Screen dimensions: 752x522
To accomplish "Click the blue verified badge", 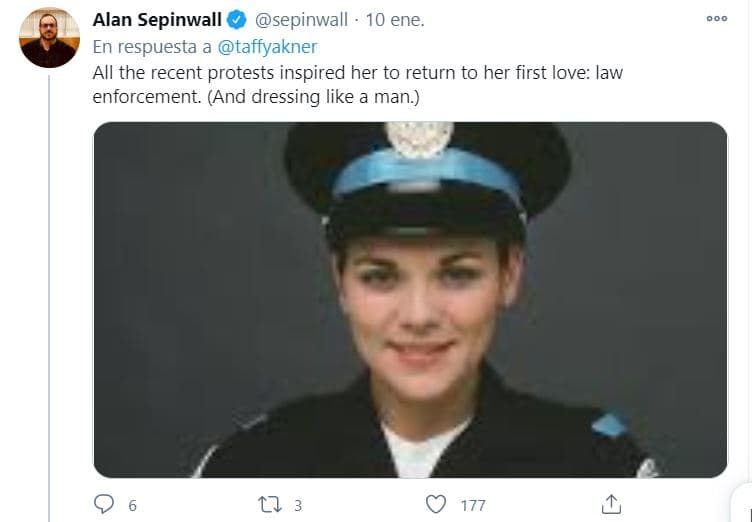I will point(236,20).
